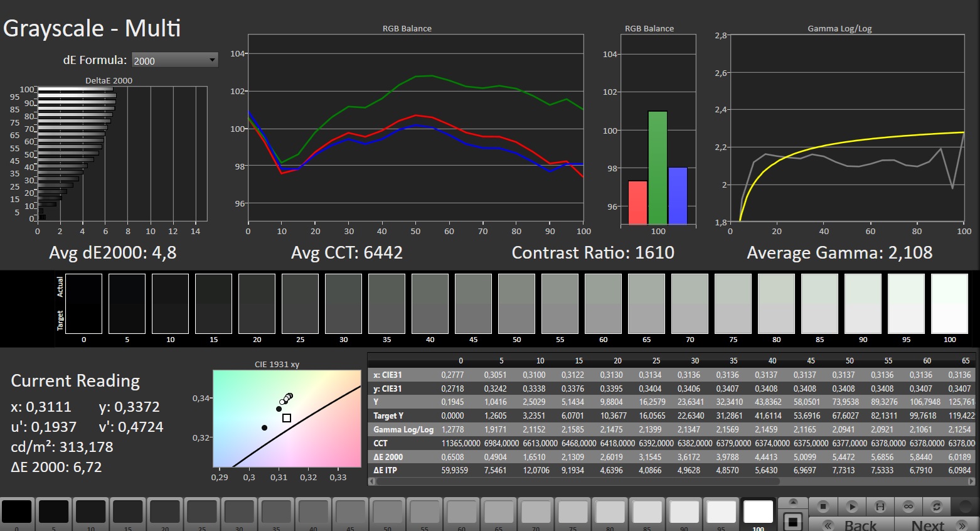Click the table scrollbar right arrow
980x531 pixels.
click(x=972, y=481)
